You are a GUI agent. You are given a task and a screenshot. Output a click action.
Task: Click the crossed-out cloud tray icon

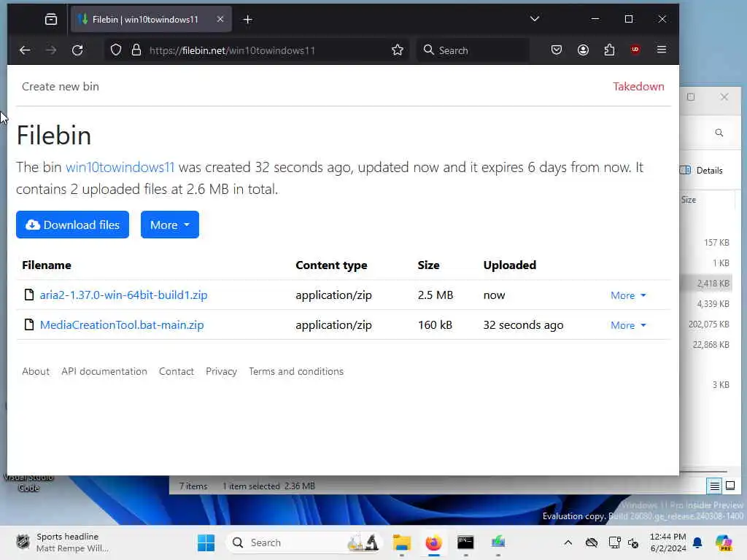click(591, 542)
